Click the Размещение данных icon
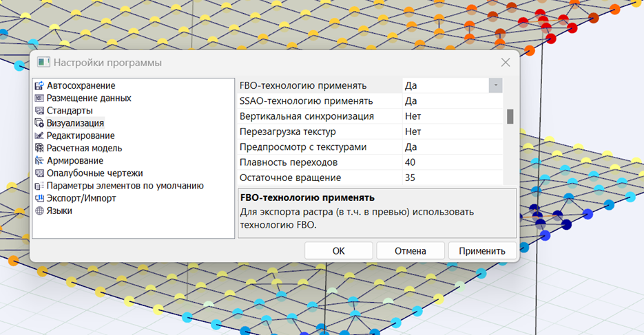This screenshot has width=644, height=335. (x=39, y=98)
